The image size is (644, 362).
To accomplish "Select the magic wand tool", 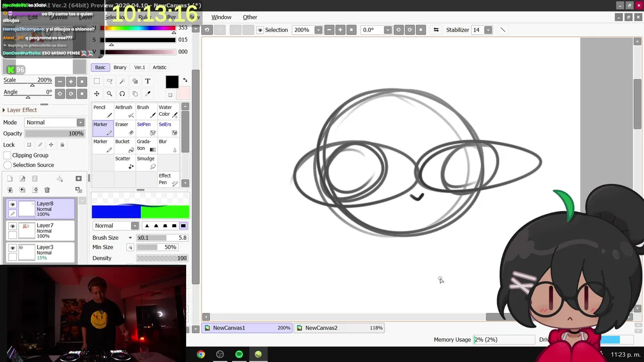I will 122,81.
